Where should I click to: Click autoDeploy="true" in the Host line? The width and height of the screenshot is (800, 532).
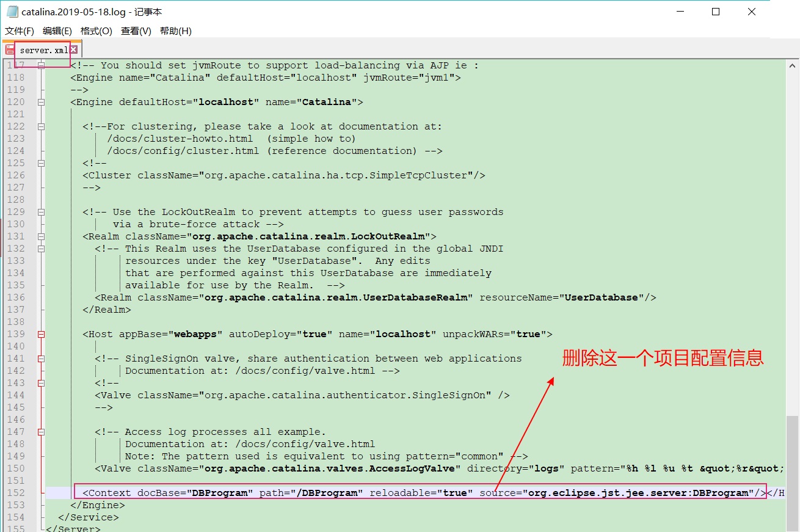pyautogui.click(x=281, y=334)
